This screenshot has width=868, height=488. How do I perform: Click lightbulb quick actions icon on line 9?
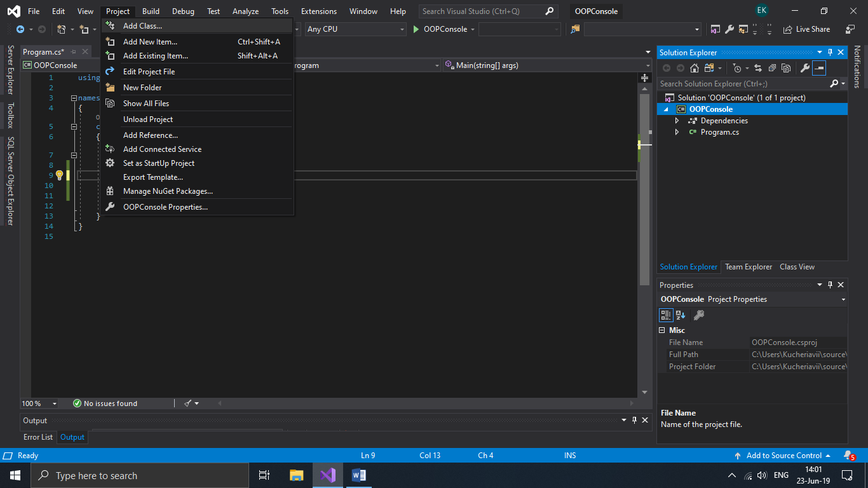click(x=59, y=175)
